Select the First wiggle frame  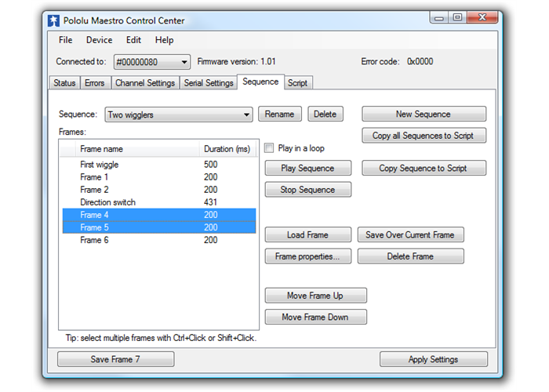(x=99, y=165)
